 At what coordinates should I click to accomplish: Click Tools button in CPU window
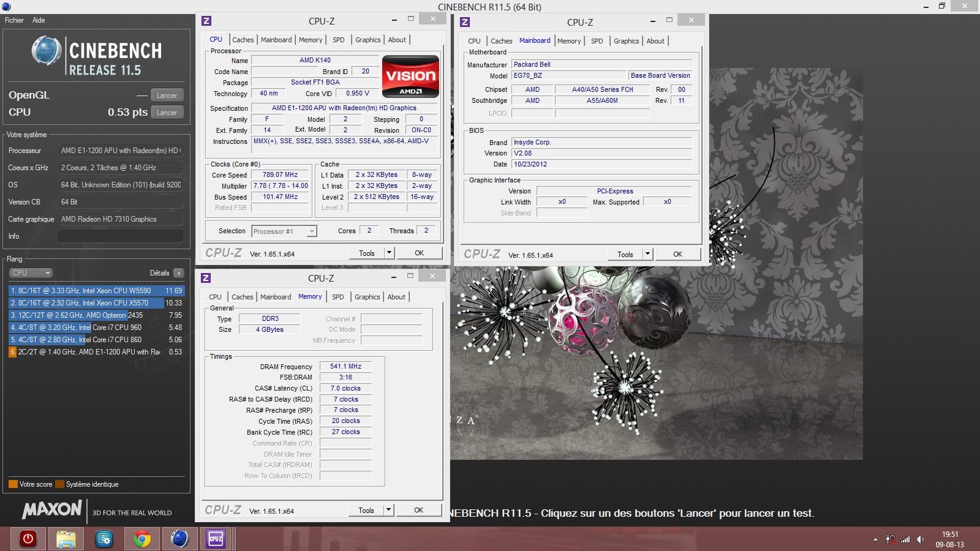[367, 253]
